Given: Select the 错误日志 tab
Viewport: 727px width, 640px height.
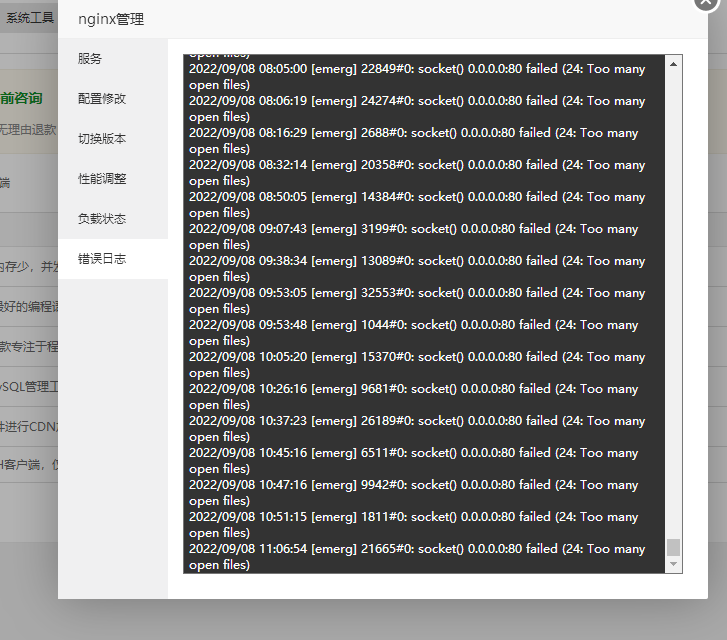Looking at the screenshot, I should click(x=113, y=259).
